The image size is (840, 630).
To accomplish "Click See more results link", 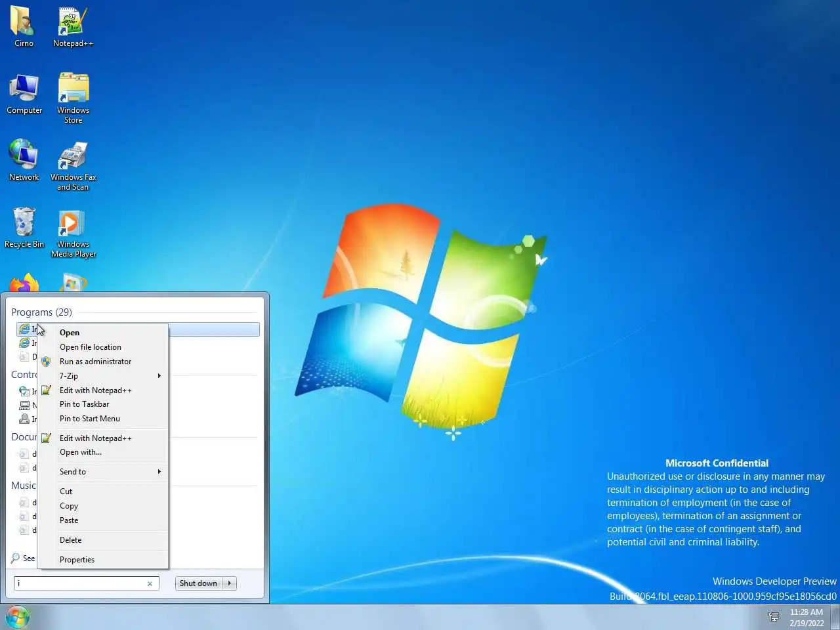I will tap(23, 558).
